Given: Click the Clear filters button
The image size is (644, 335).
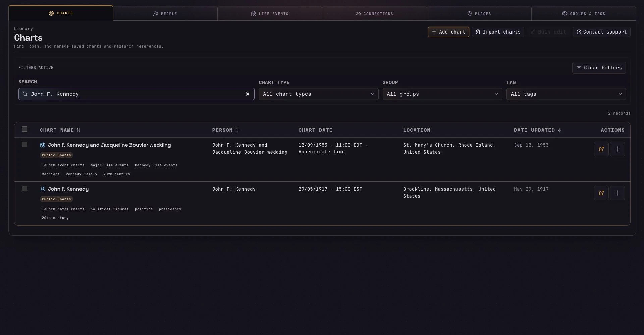Looking at the screenshot, I should click(599, 68).
